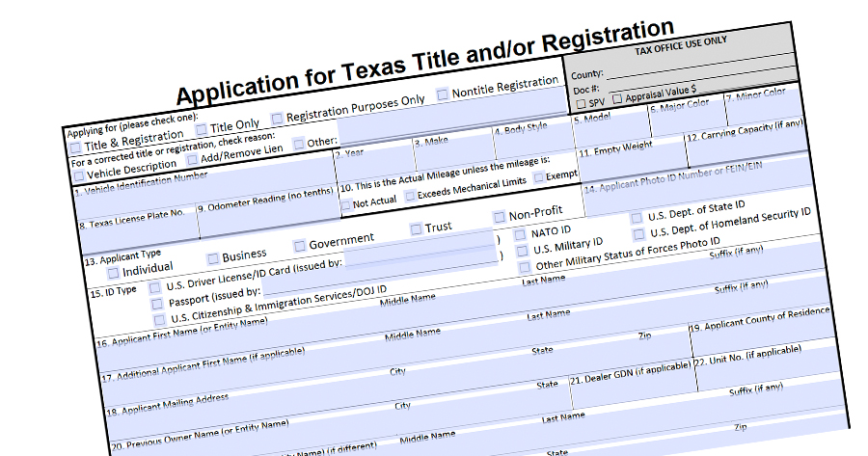Mark the Vehicle Description checkbox
868x456 pixels.
(79, 175)
